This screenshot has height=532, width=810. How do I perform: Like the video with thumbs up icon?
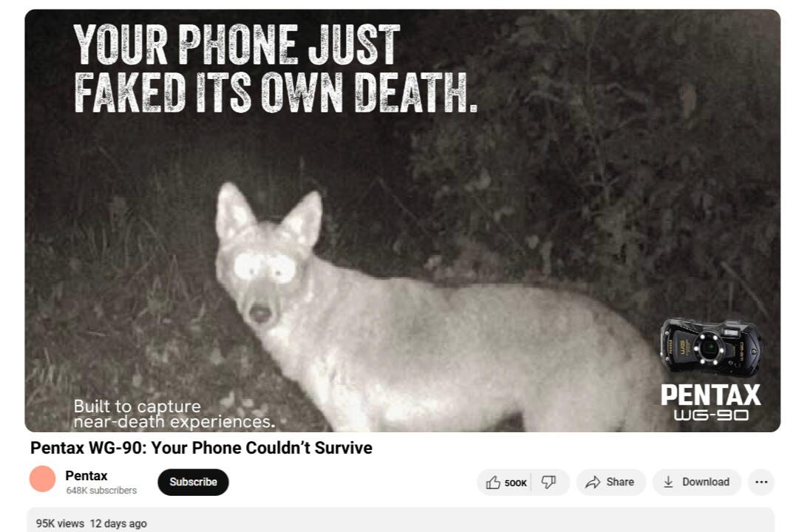click(x=493, y=482)
